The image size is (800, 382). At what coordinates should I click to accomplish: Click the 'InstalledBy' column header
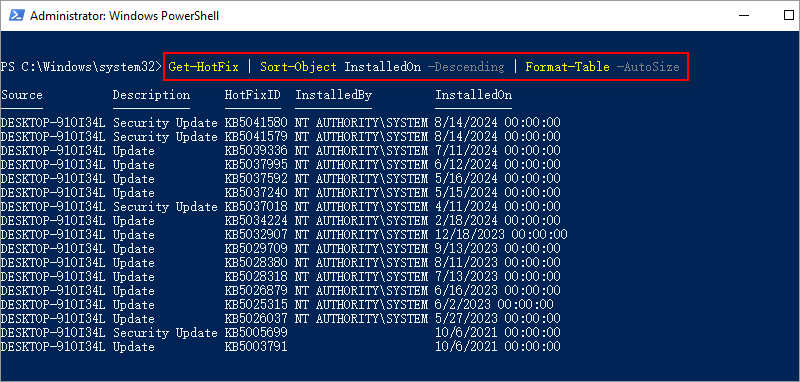[x=334, y=95]
